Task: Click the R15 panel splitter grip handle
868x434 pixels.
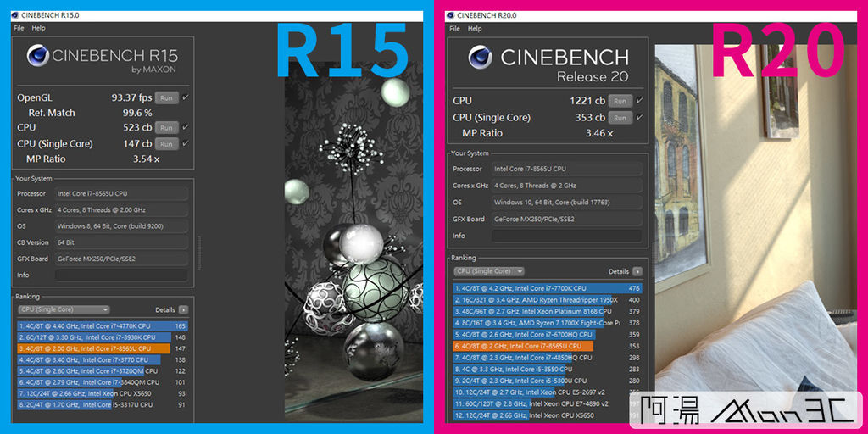Action: pos(198,253)
